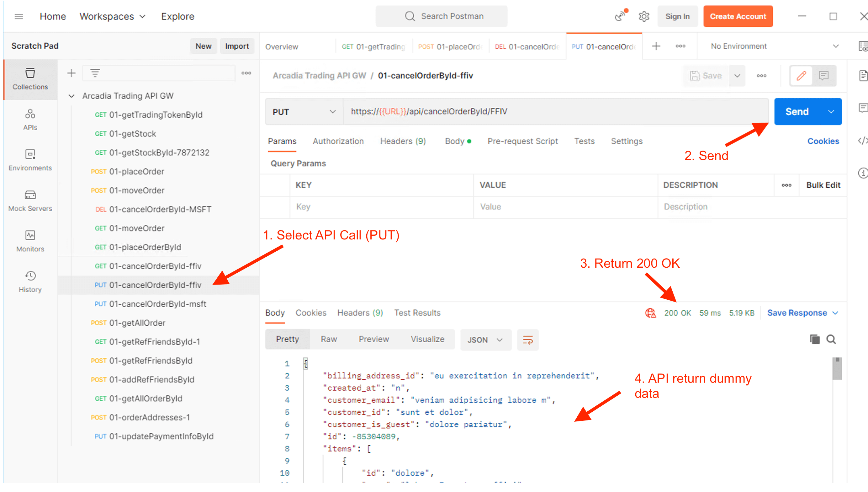
Task: Click the settings gear icon
Action: click(644, 16)
